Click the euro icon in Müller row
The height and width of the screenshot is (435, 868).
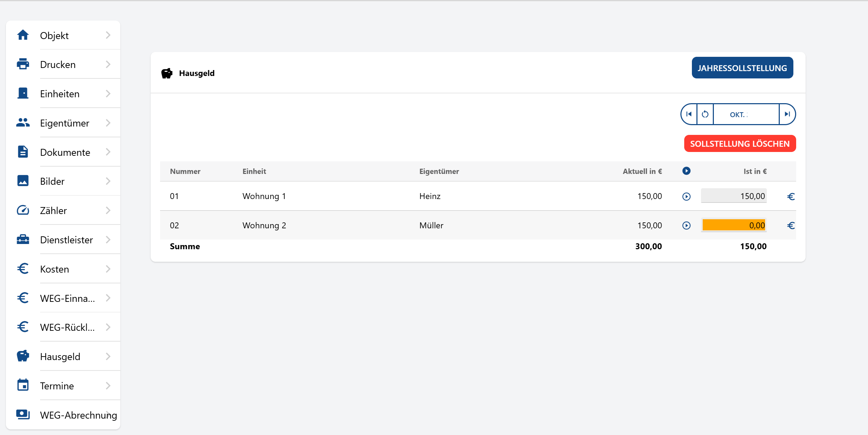[791, 226]
